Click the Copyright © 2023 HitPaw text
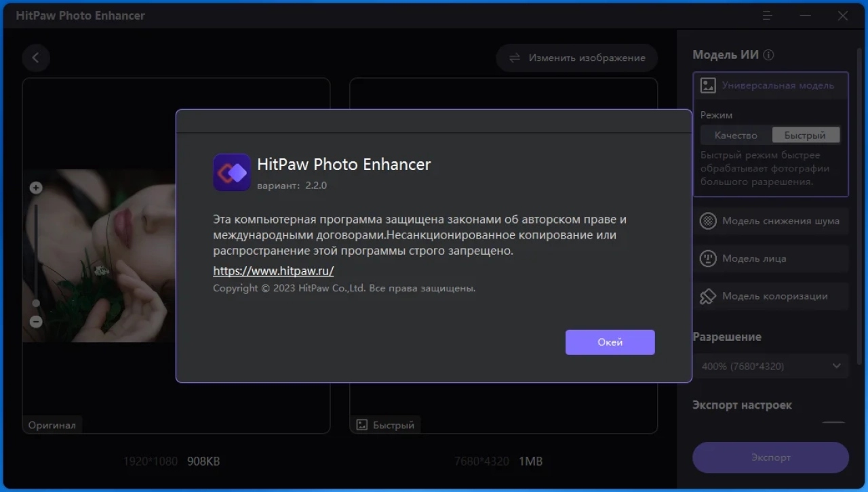The image size is (868, 492). pyautogui.click(x=344, y=288)
